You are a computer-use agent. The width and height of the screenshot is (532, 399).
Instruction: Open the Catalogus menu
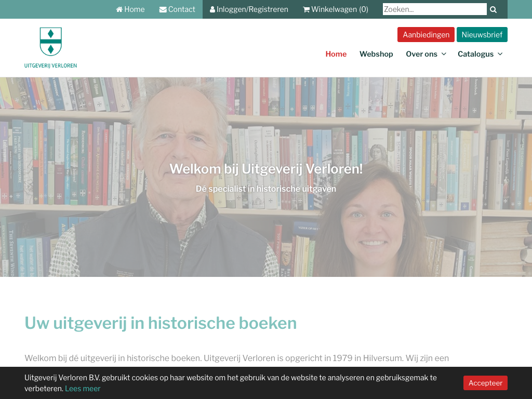(x=475, y=54)
